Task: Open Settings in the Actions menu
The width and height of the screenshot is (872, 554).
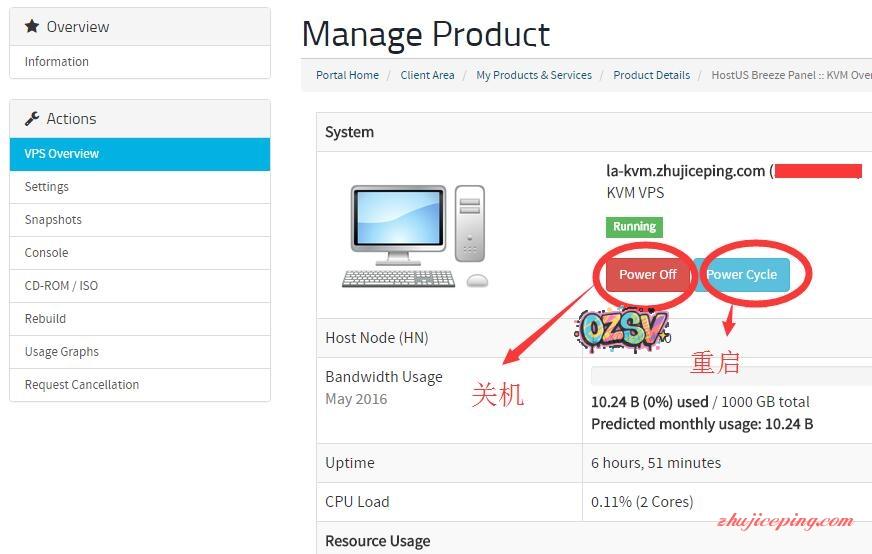Action: point(47,187)
